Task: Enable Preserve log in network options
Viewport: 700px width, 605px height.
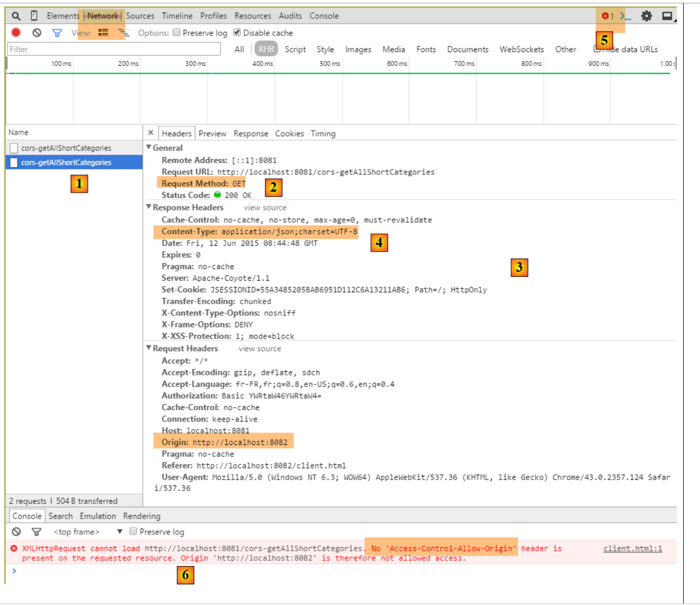Action: click(177, 33)
